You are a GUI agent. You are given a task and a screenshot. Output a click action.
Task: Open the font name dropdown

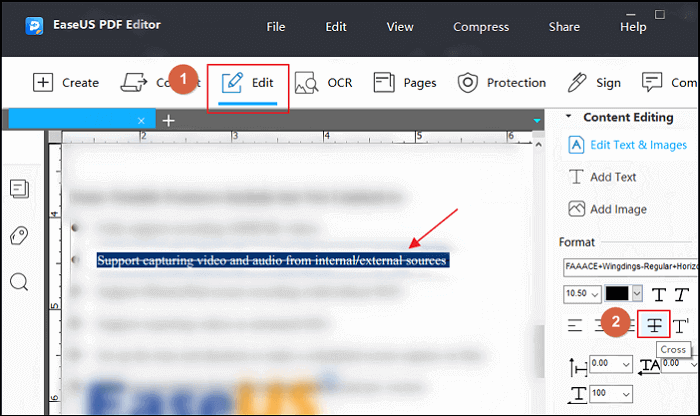(628, 269)
